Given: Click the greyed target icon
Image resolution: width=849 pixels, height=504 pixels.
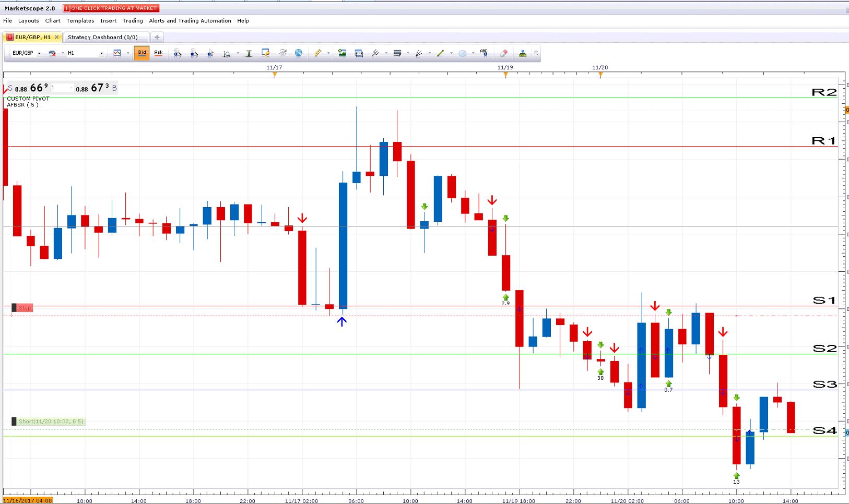Looking at the screenshot, I should point(283,53).
